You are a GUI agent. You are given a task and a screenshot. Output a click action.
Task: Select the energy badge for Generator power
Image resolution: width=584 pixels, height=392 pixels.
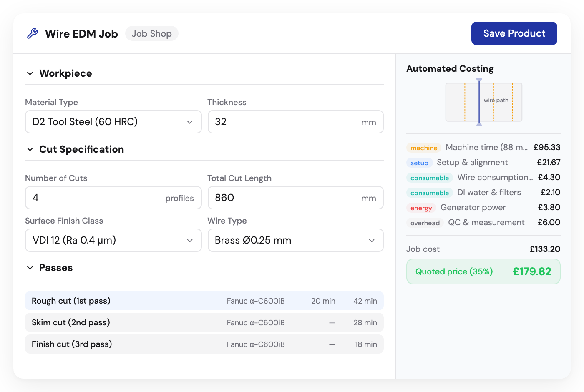pyautogui.click(x=421, y=208)
